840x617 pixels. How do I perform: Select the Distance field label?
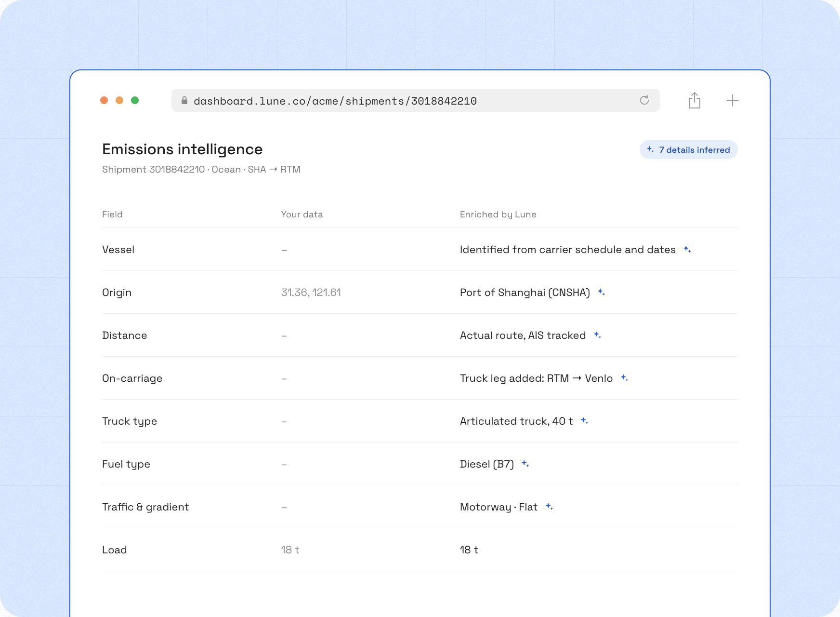(124, 335)
